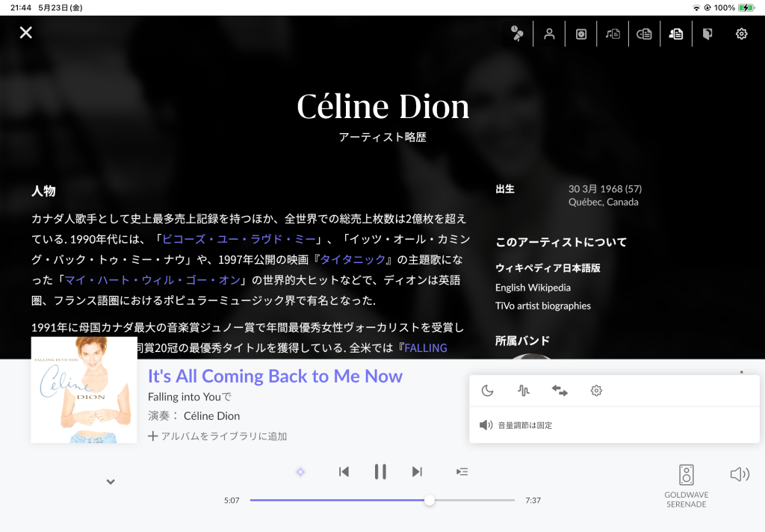Open the DSP waveform icon
The image size is (765, 532).
click(524, 391)
